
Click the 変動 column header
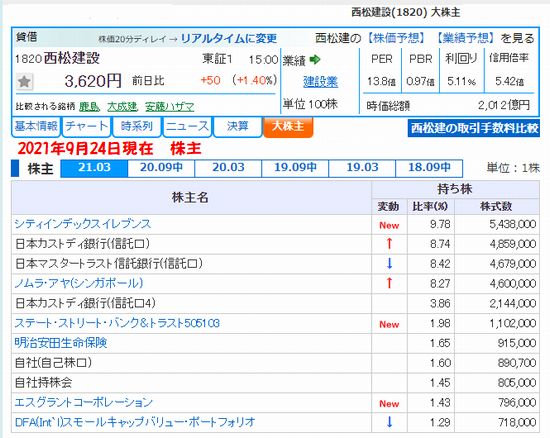coord(388,207)
